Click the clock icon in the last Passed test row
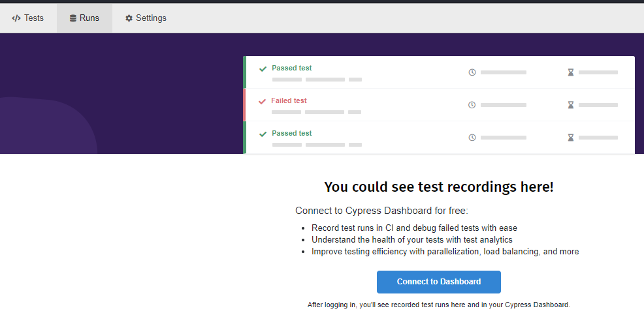Viewport: 644px width, 315px height. (472, 138)
